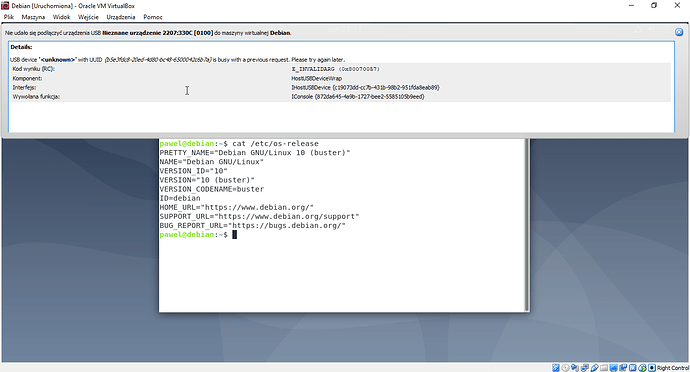690x372 pixels.
Task: Click the SUPPORT_URL line in the terminal
Action: (x=260, y=217)
